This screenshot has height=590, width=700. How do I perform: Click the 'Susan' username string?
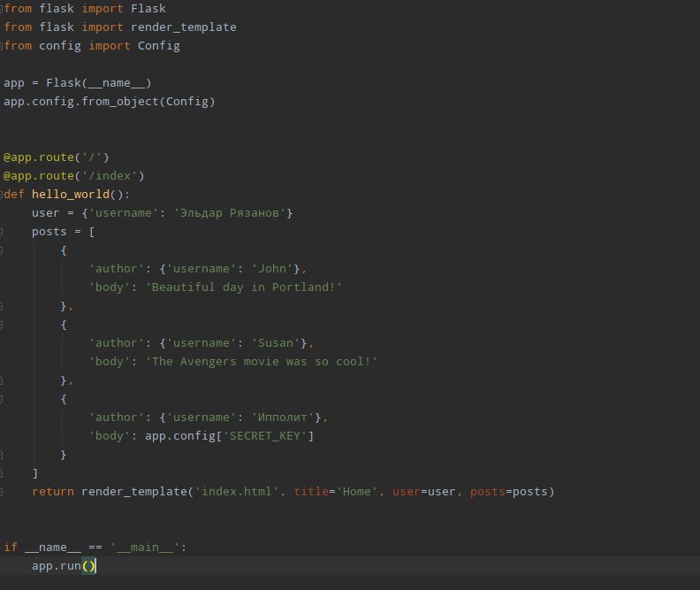coord(276,343)
